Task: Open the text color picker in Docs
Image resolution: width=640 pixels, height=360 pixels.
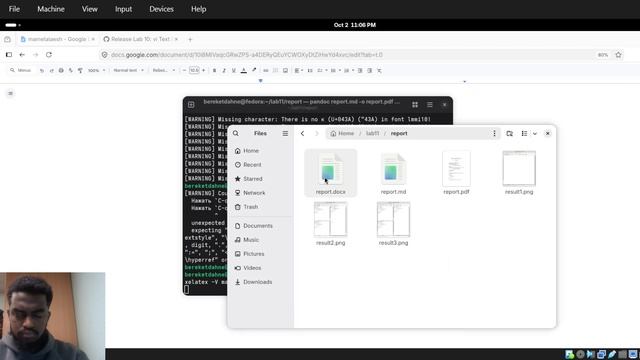Action: pos(244,71)
